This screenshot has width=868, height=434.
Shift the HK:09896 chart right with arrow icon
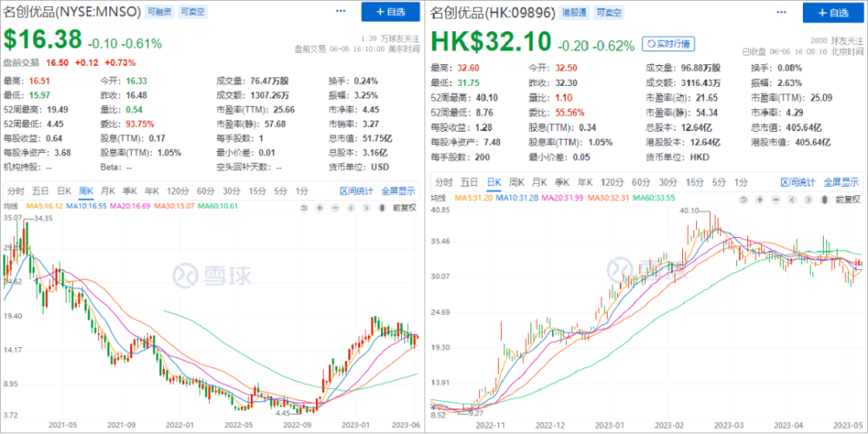pos(806,199)
